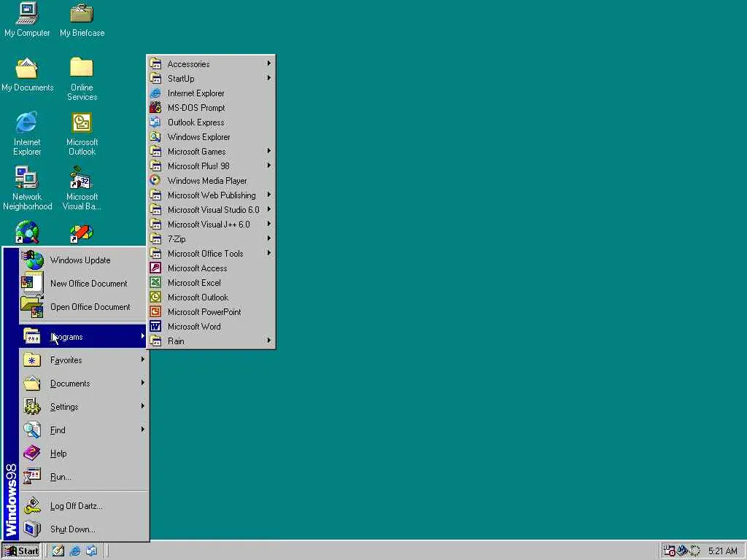Image resolution: width=747 pixels, height=560 pixels.
Task: Click the Task Scheduler tray icon
Action: 669,551
